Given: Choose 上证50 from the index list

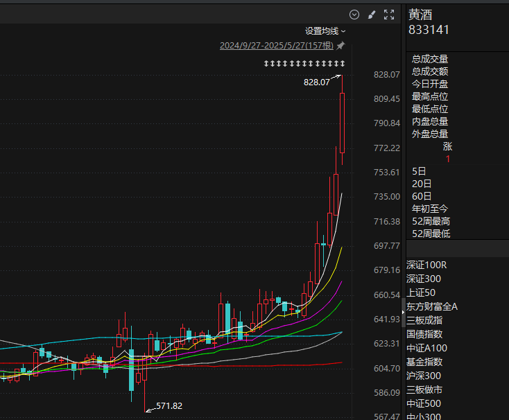Looking at the screenshot, I should tap(421, 293).
